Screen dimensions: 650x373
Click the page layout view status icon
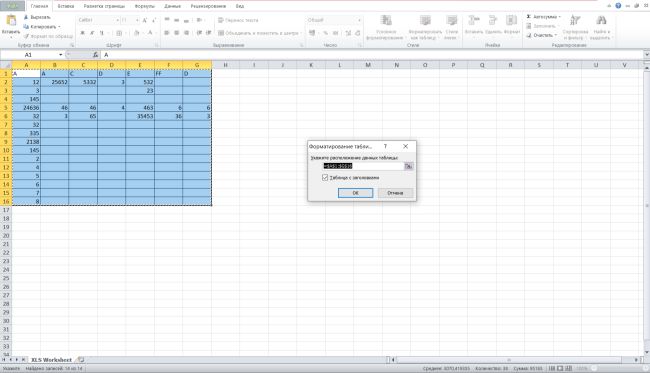click(560, 368)
